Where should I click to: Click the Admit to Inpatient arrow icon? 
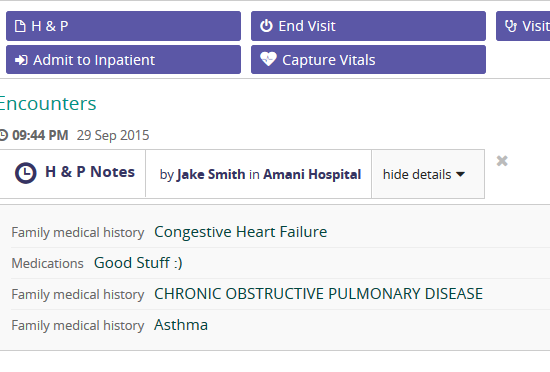coord(21,60)
